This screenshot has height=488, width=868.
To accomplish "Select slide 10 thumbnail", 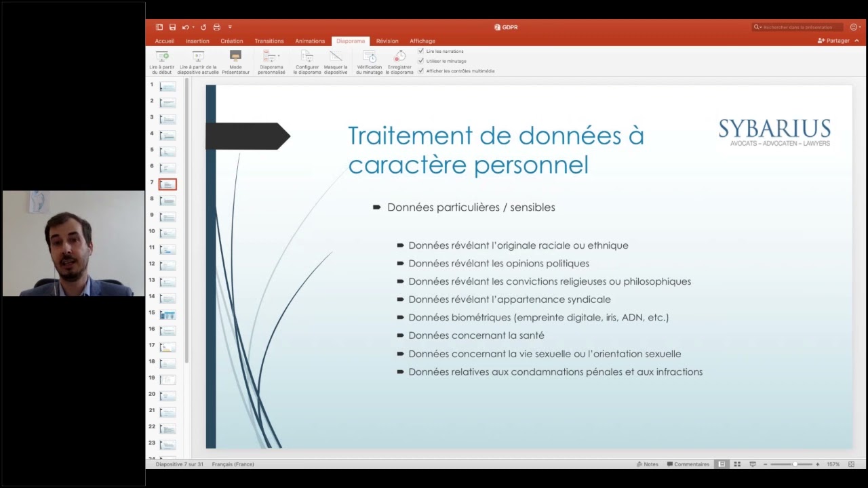I will 167,233.
